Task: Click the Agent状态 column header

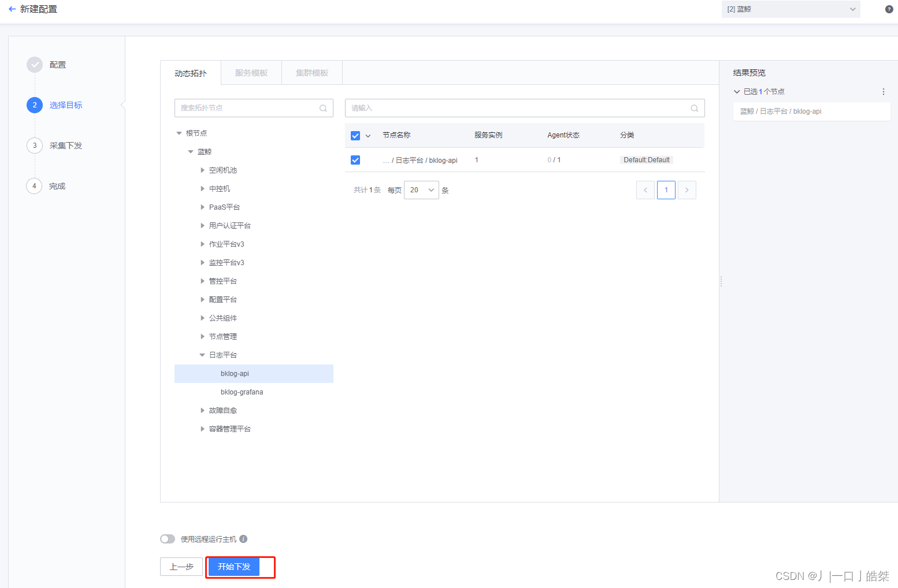Action: [563, 135]
